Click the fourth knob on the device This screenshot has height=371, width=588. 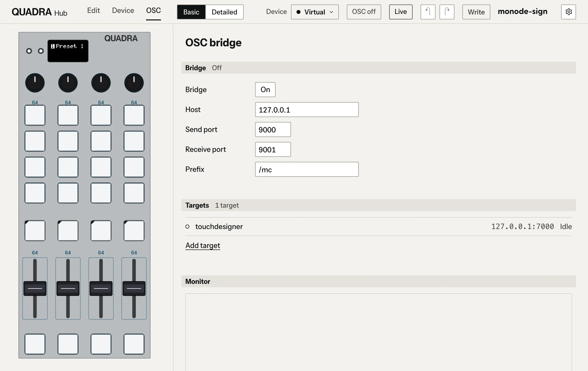[x=134, y=83]
